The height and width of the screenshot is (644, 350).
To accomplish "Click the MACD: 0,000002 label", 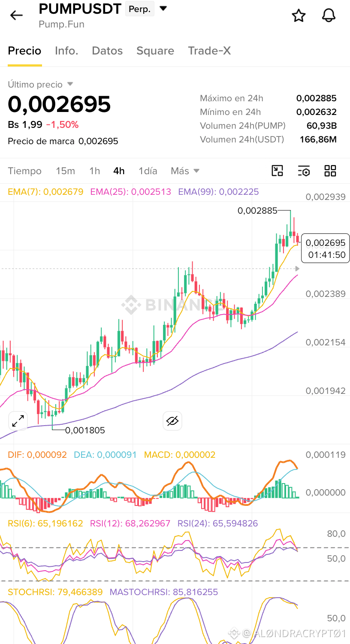I will [180, 454].
